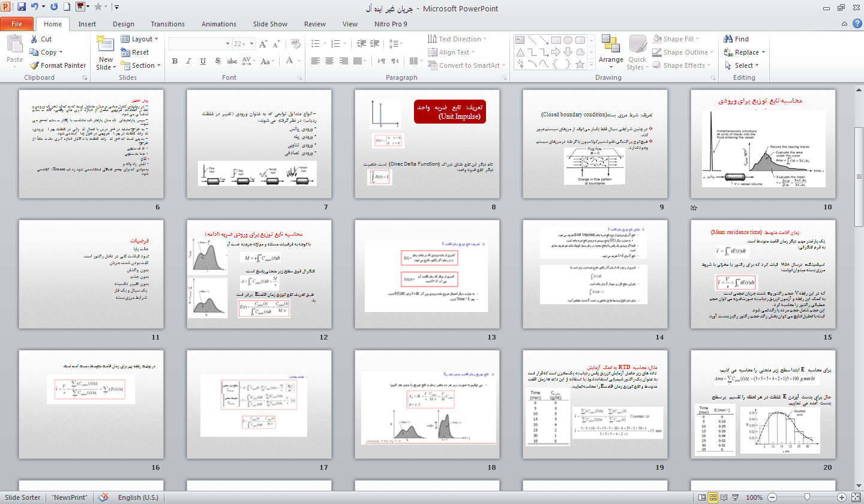Click the Undo arrow icon
Viewport: 864px width, 504px height.
click(x=34, y=7)
